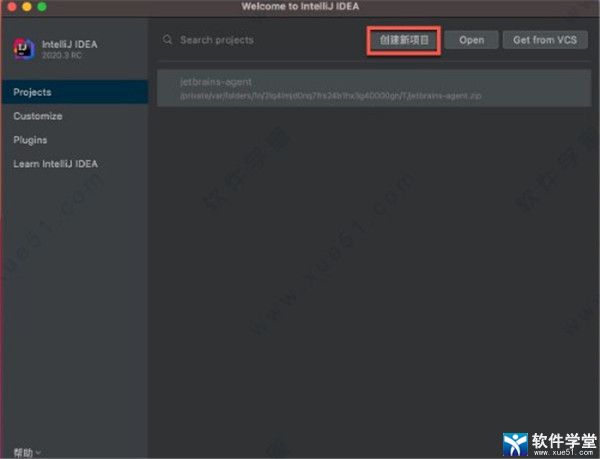The height and width of the screenshot is (459, 600).
Task: Minimize the window using yellow button
Action: point(27,7)
